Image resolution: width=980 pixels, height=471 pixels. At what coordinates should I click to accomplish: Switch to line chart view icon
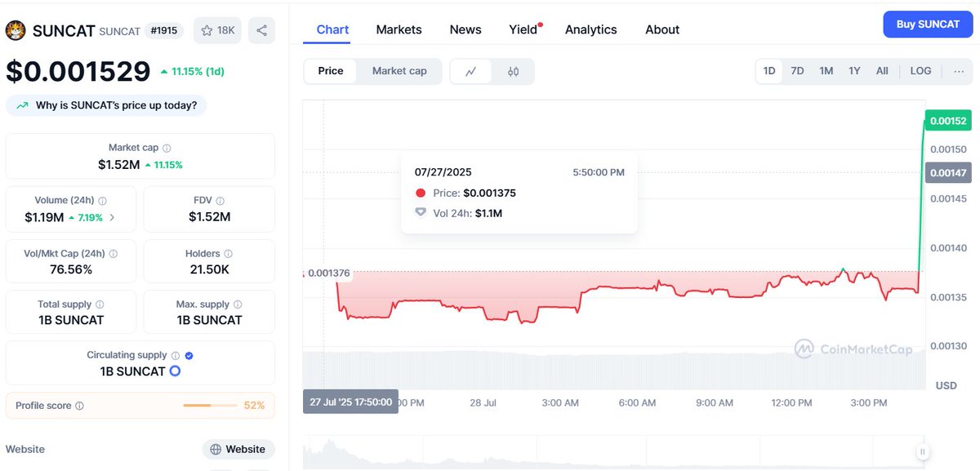471,71
